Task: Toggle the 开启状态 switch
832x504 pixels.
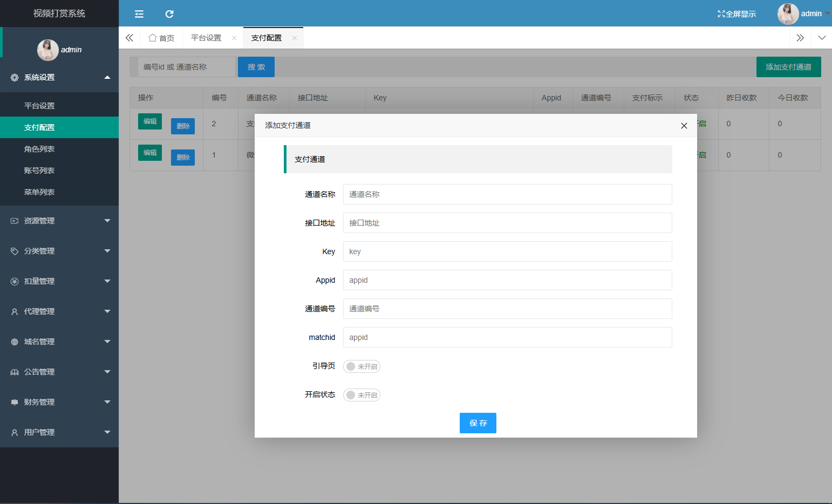Action: click(x=362, y=395)
